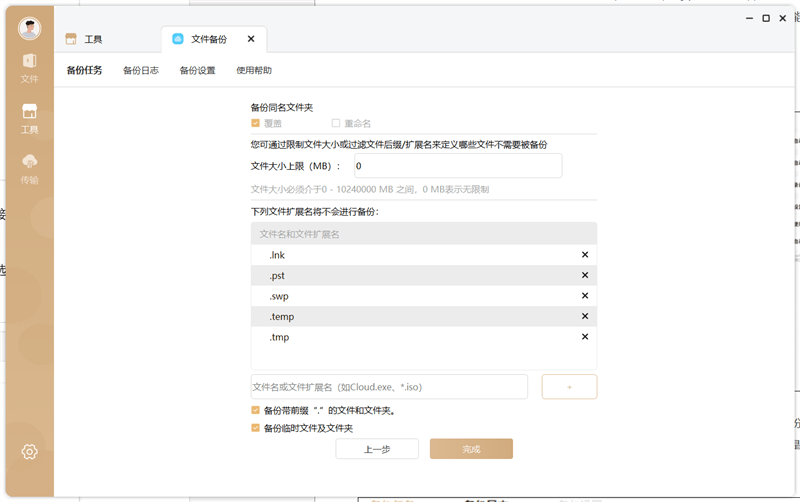
Task: Maximize the application window
Action: pos(766,18)
